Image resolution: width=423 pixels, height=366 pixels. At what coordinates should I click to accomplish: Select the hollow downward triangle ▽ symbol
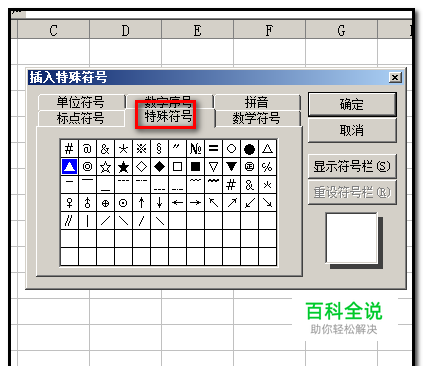click(x=213, y=167)
